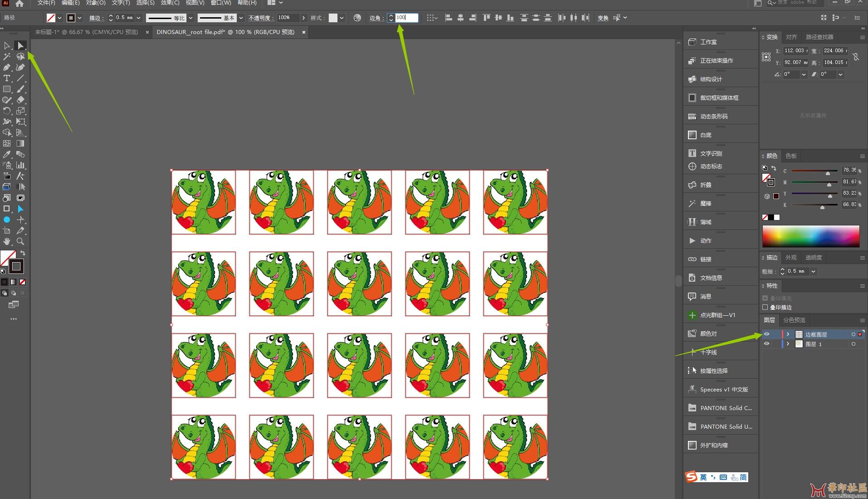Open the 动态条形码 panel

(x=721, y=116)
